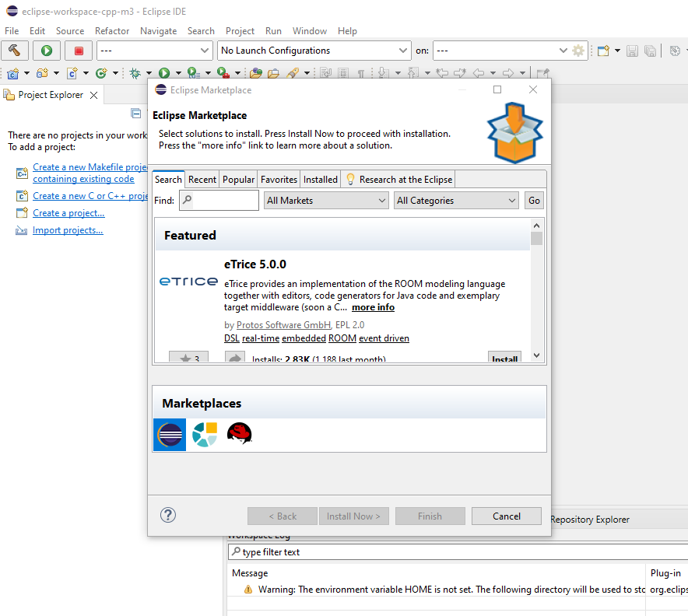The image size is (688, 616).
Task: Click the Find search input field
Action: (x=219, y=201)
